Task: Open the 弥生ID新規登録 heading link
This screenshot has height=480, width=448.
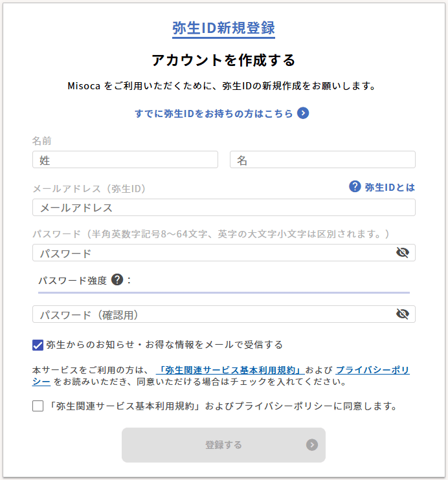Action: point(223,28)
